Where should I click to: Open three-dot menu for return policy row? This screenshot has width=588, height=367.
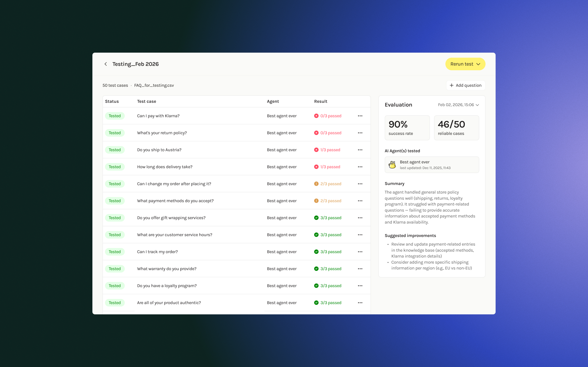[x=360, y=133]
